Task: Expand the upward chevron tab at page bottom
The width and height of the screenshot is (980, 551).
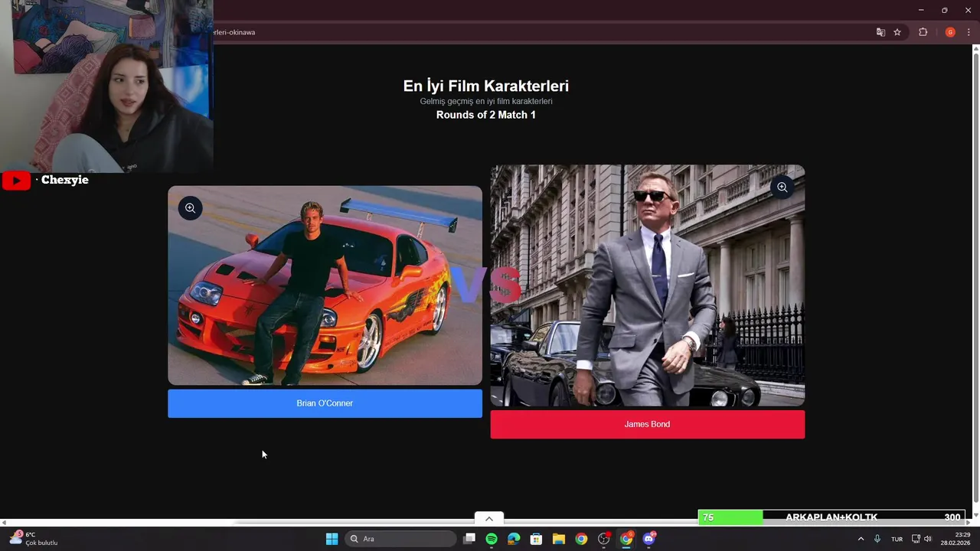Action: point(489,519)
